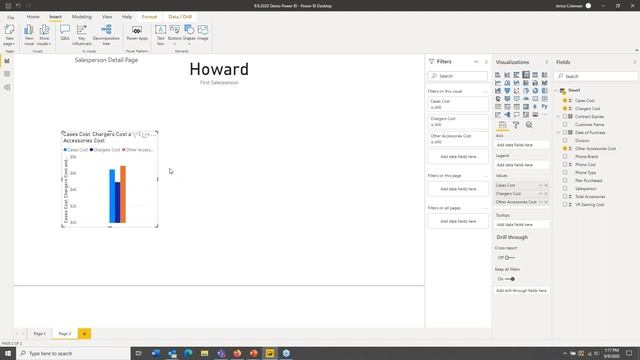Open the Other Accessories Cost value dropdown arrow
This screenshot has width=640, height=360.
tap(540, 202)
